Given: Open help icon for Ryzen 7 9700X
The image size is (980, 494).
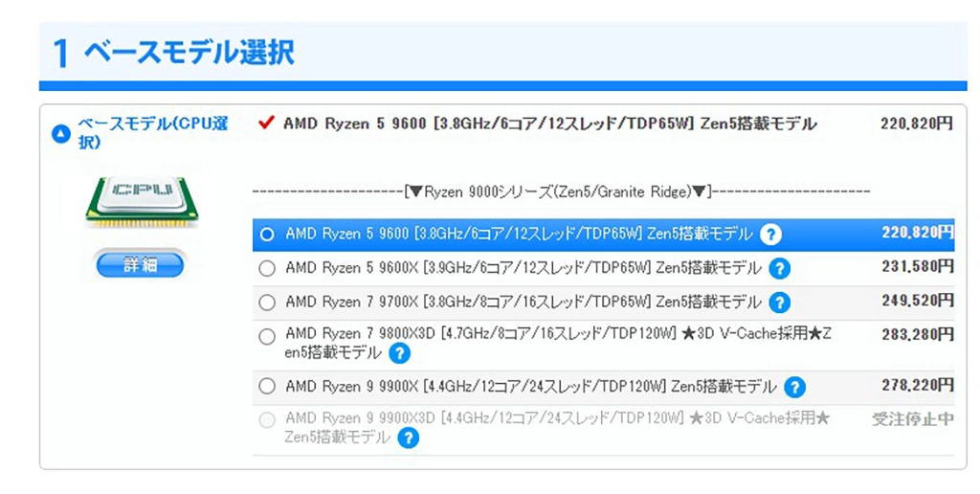Looking at the screenshot, I should pos(779,303).
